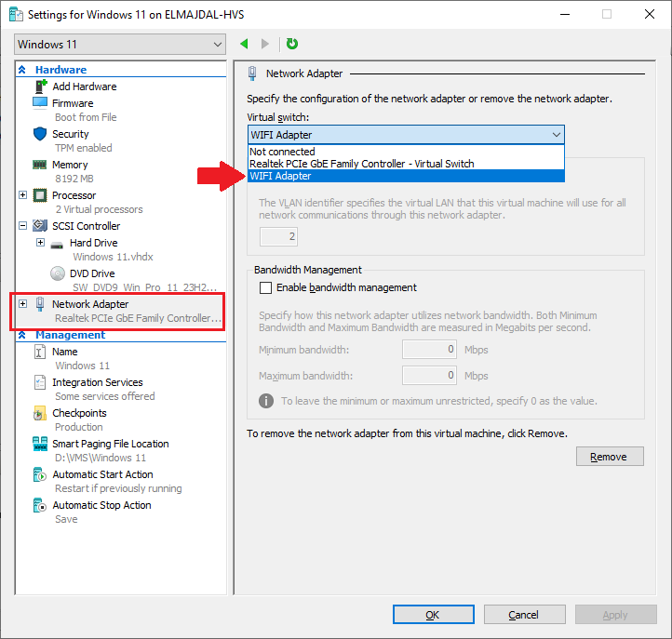Screen dimensions: 672x639
Task: Click the green back navigation arrow
Action: point(244,44)
